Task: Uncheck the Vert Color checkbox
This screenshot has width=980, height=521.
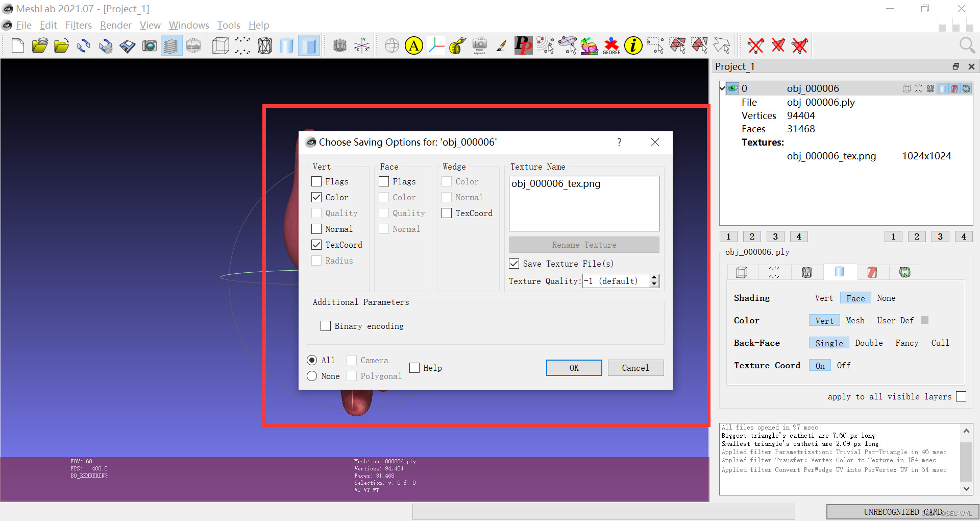Action: click(316, 197)
